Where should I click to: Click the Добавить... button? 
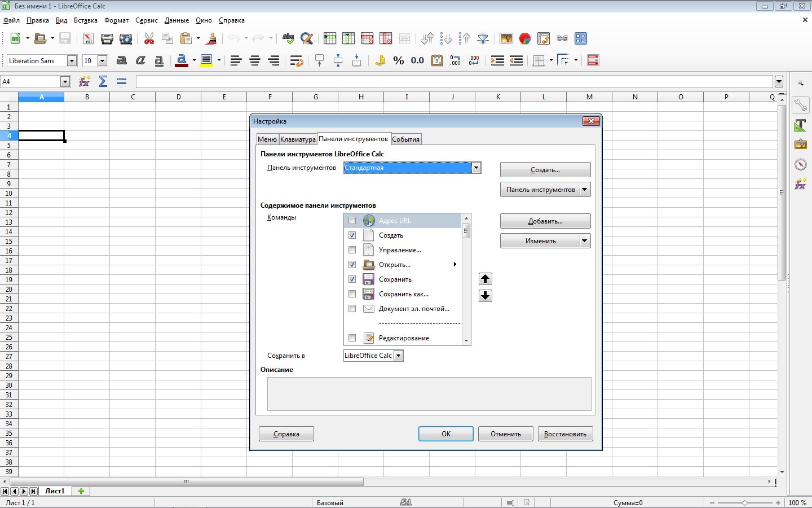click(545, 221)
